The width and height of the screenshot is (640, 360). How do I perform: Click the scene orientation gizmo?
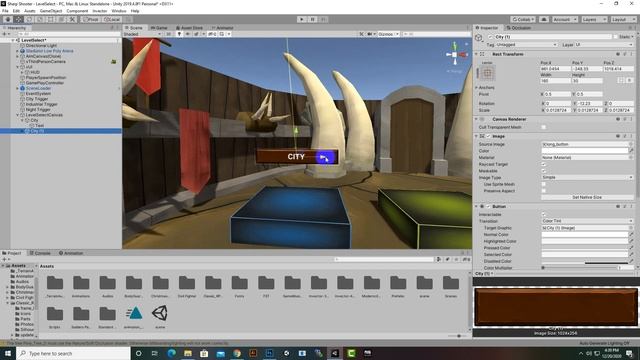tap(455, 54)
